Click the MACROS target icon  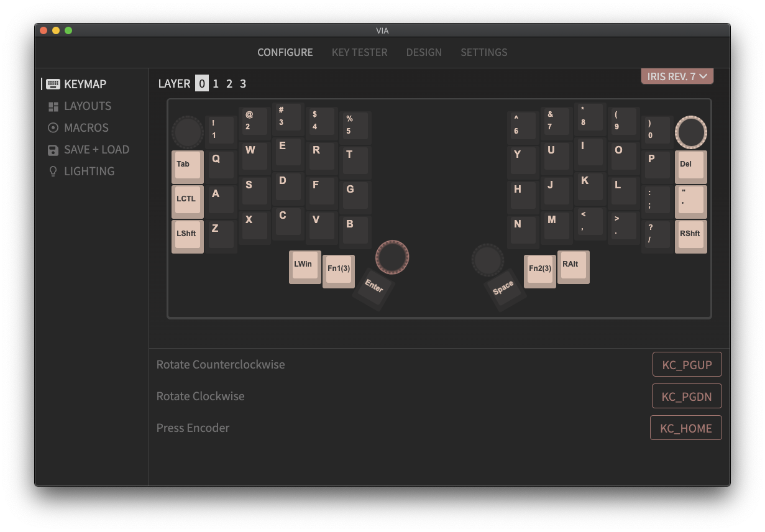[x=53, y=127]
